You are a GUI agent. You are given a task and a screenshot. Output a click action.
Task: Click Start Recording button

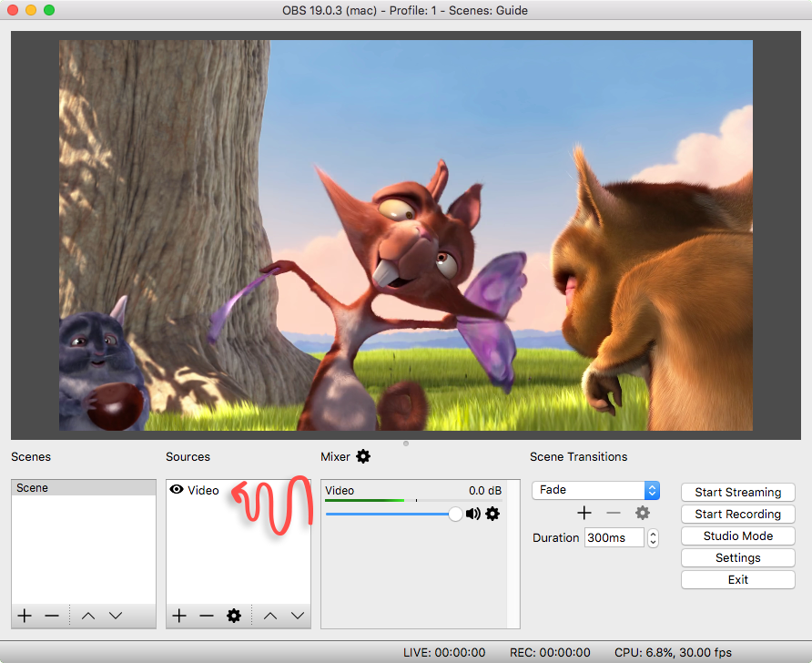tap(738, 514)
